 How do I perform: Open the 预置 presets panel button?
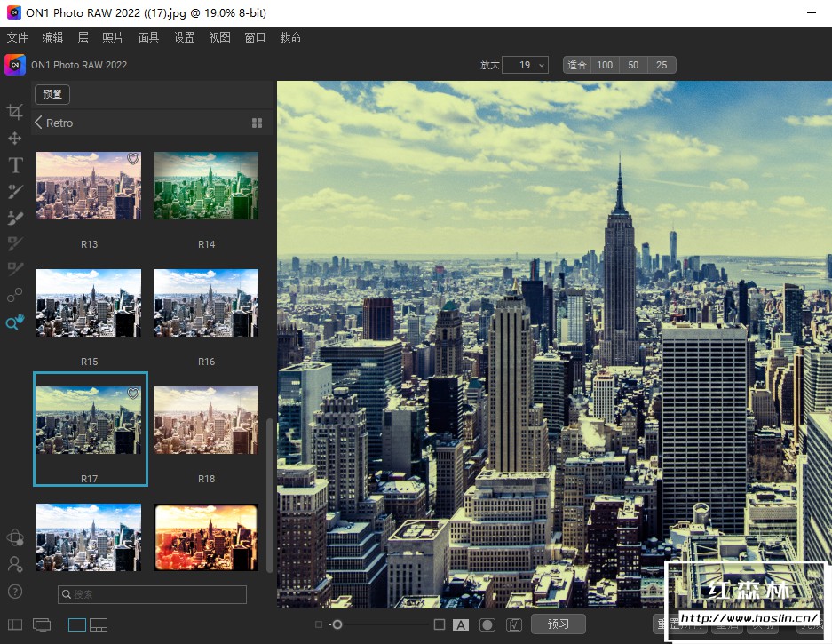coord(52,94)
